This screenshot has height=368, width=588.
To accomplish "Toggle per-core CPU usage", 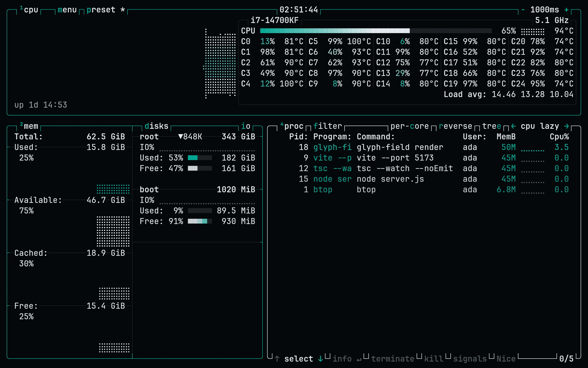I will pyautogui.click(x=410, y=126).
